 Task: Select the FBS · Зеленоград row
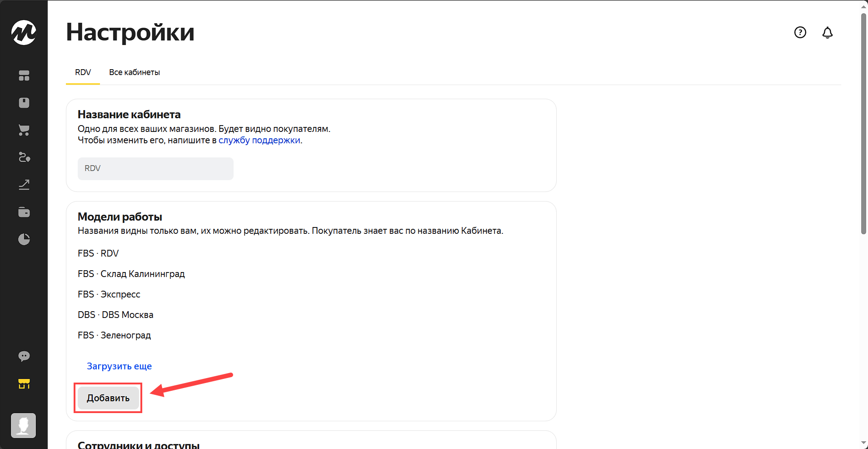pos(114,335)
